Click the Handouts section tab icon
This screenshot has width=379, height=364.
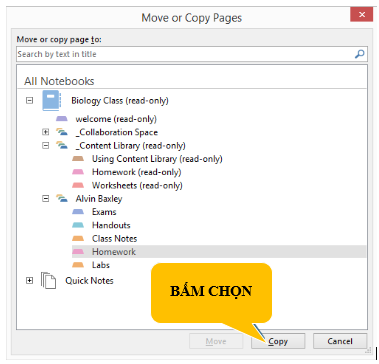78,225
